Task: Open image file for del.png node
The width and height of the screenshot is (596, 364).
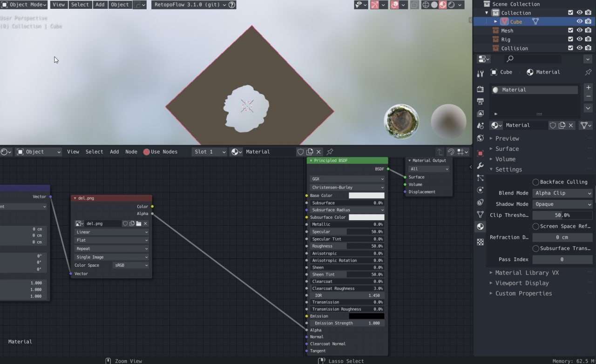Action: (139, 223)
